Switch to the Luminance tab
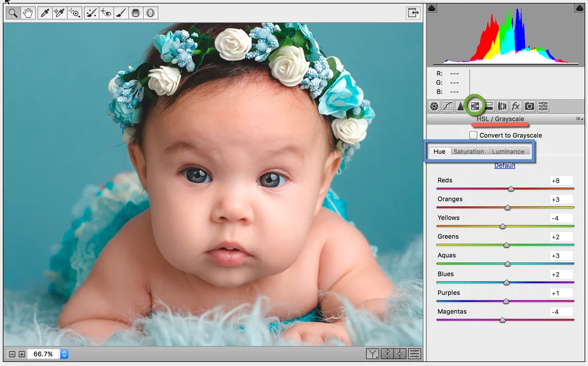The height and width of the screenshot is (366, 588). pos(509,151)
